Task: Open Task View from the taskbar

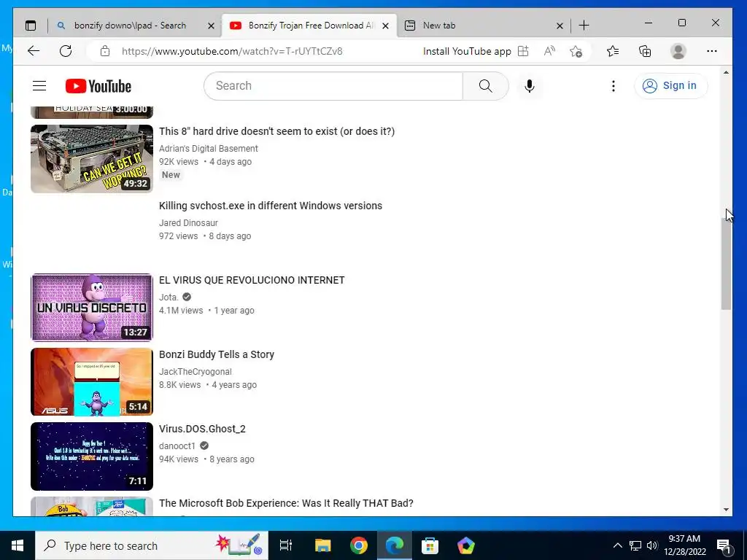Action: coord(286,545)
